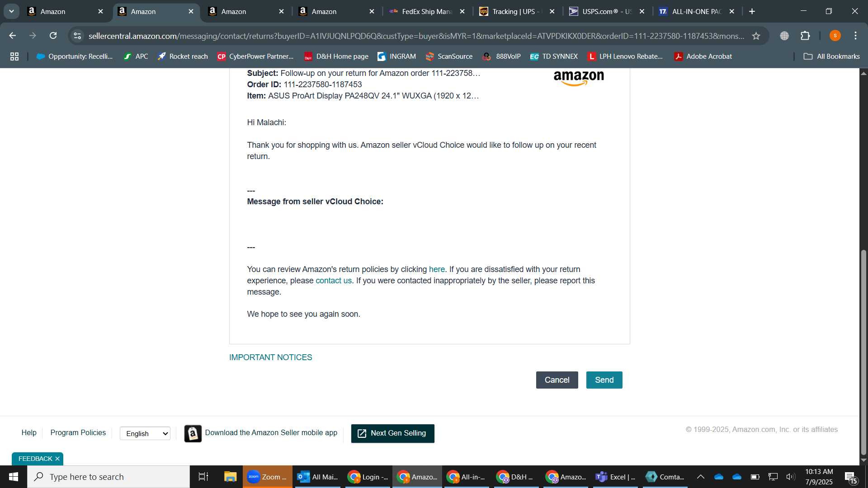This screenshot has width=868, height=488.
Task: Open the Chrome extensions puzzle icon
Action: click(x=805, y=36)
